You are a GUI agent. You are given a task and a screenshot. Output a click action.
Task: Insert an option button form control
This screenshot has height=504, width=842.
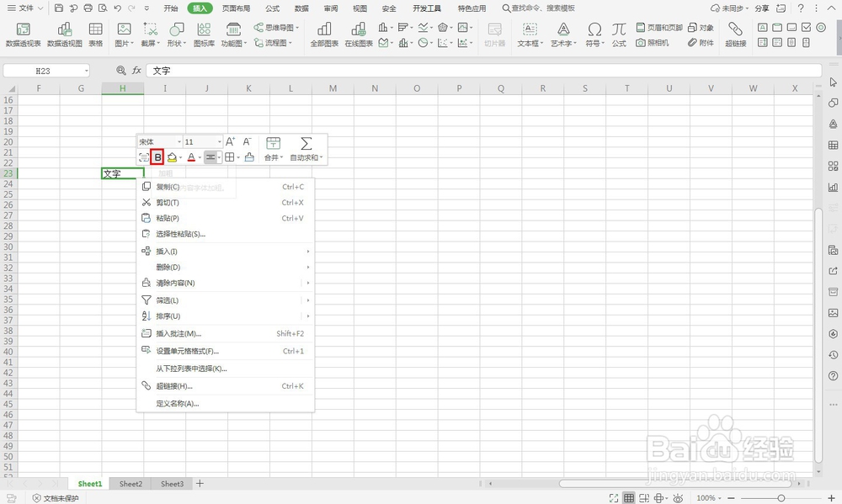pos(820,28)
